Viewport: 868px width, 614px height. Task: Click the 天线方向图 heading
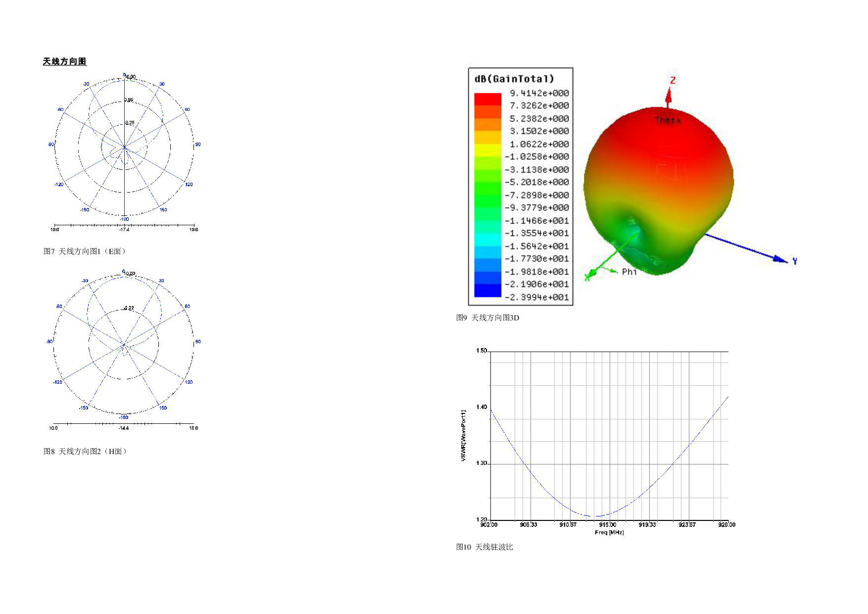(x=64, y=61)
